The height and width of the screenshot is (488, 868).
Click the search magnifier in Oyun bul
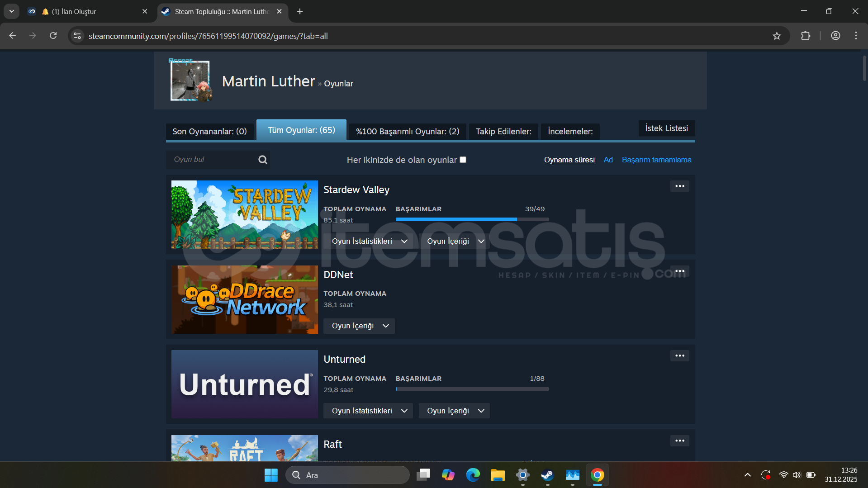(x=263, y=160)
